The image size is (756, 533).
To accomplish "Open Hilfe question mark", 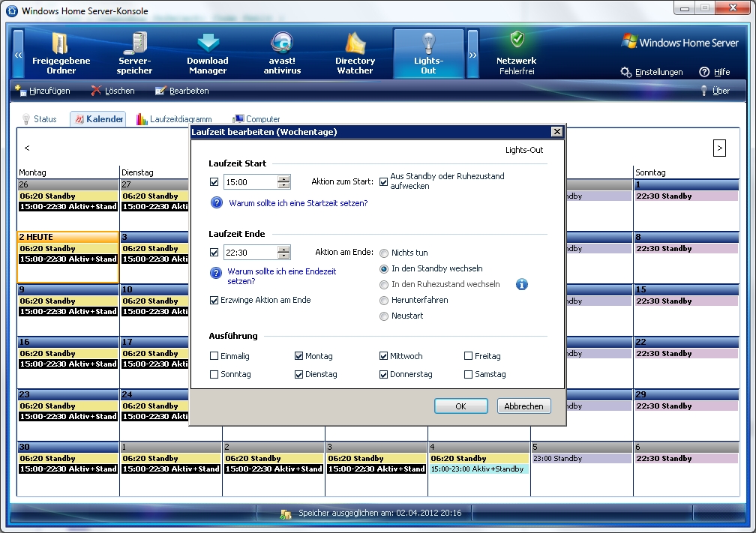I will 715,72.
